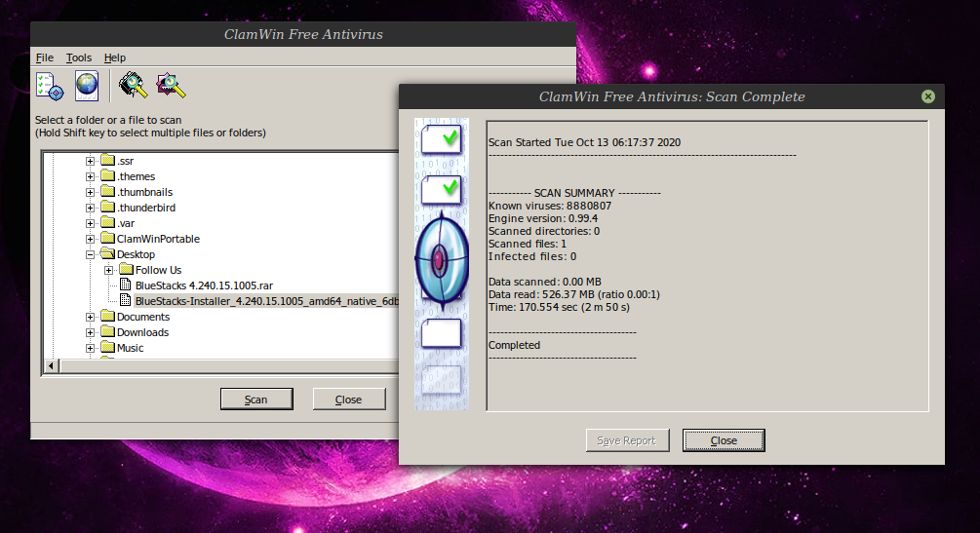The height and width of the screenshot is (533, 980).
Task: Click the 'Known viruses: 8880807' line
Action: click(549, 206)
